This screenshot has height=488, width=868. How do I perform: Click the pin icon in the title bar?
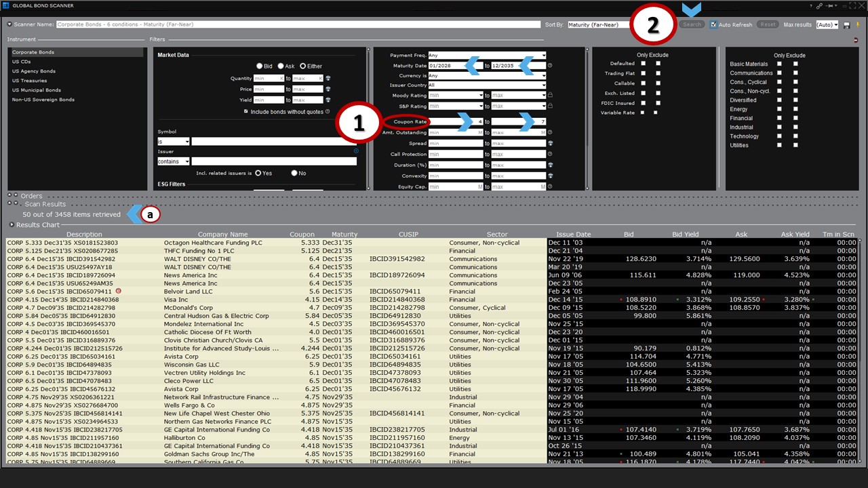(830, 5)
